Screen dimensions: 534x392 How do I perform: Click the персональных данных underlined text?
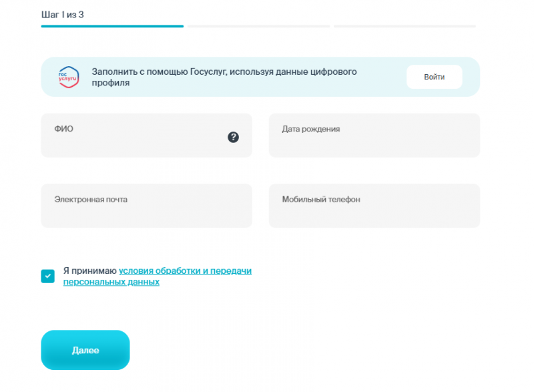111,282
